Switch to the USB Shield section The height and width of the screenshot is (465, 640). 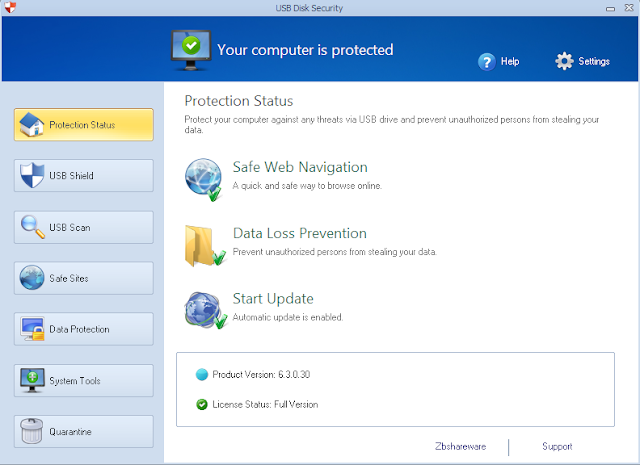pos(84,176)
